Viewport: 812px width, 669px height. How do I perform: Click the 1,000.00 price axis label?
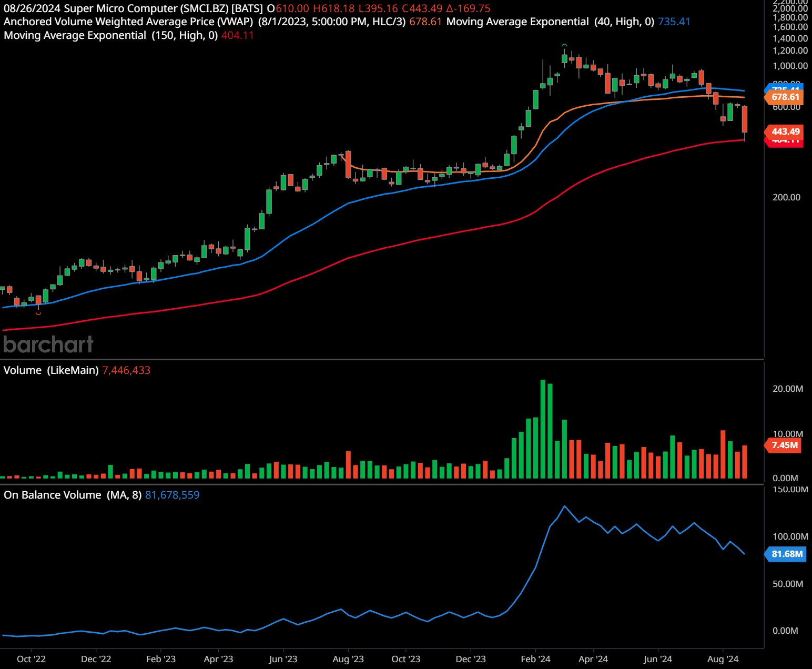pos(790,66)
